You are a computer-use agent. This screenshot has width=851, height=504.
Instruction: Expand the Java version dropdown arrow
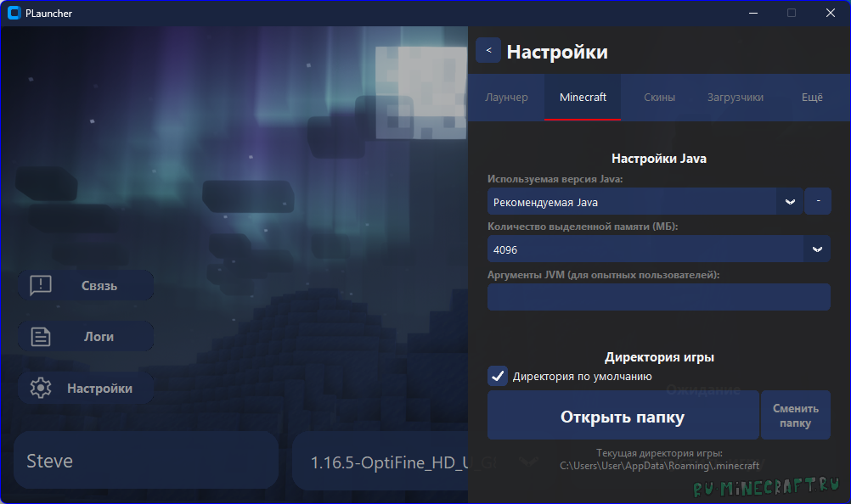pyautogui.click(x=790, y=202)
